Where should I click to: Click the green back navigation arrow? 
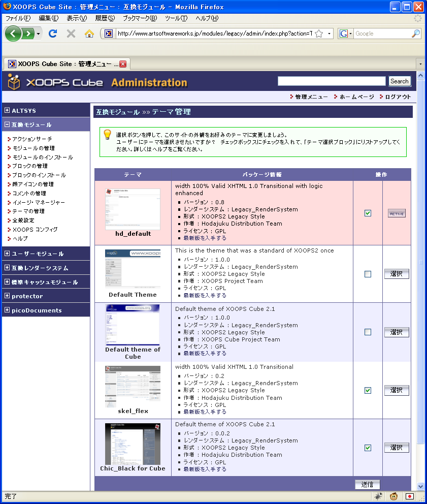13,34
